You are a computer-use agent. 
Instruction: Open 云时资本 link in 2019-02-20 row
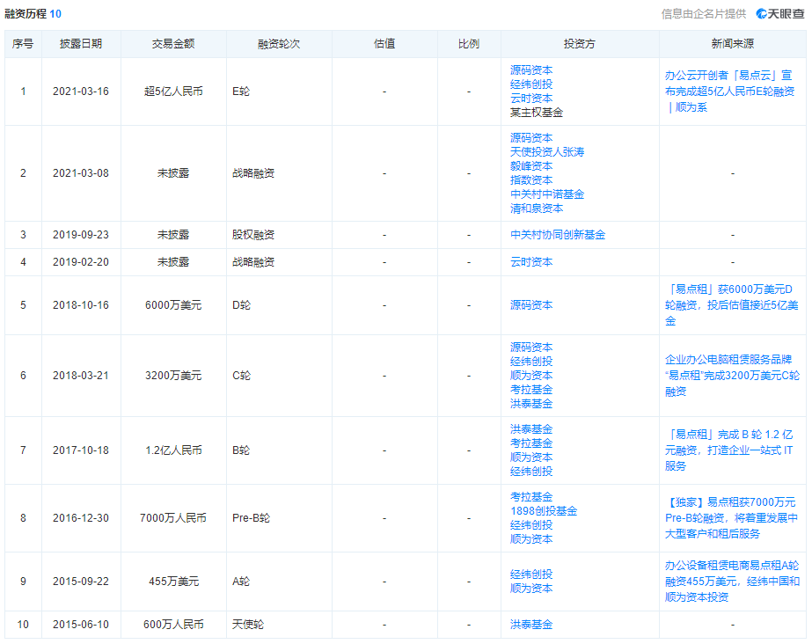click(x=531, y=262)
